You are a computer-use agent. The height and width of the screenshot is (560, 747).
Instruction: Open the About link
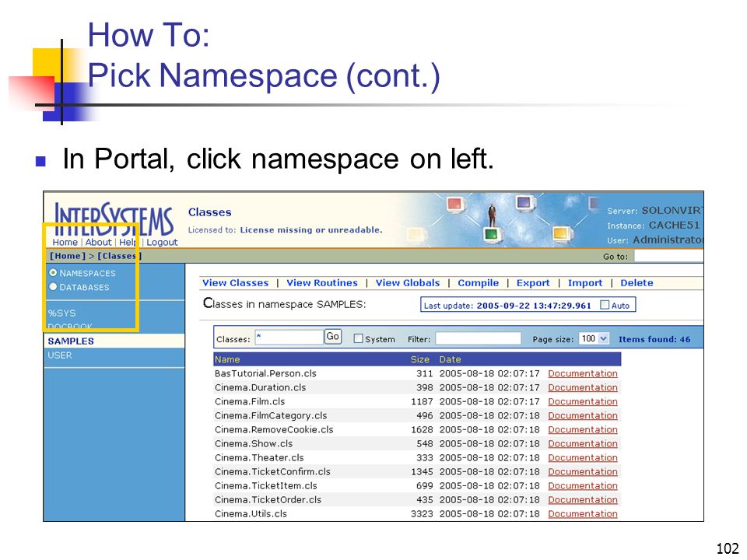pos(98,242)
